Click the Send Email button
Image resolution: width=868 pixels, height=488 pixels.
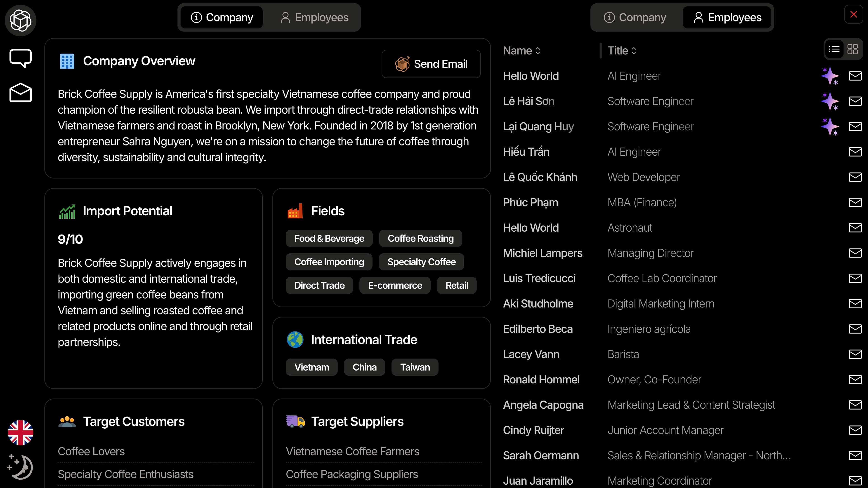[431, 64]
